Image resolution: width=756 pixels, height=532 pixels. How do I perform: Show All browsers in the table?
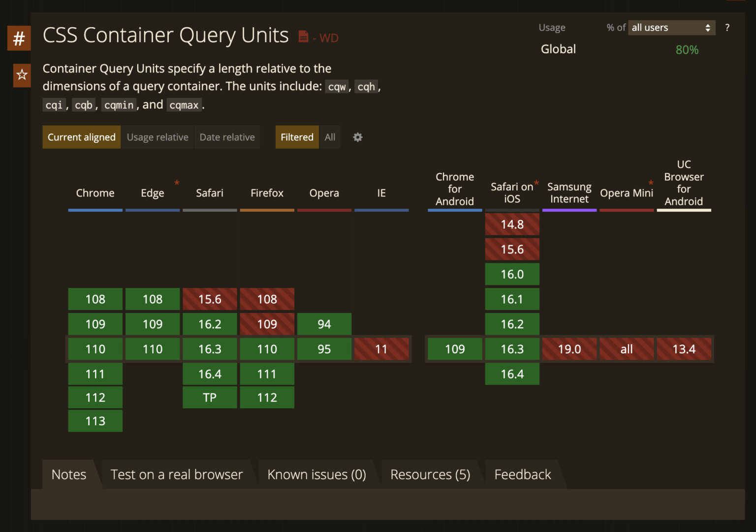(x=330, y=137)
